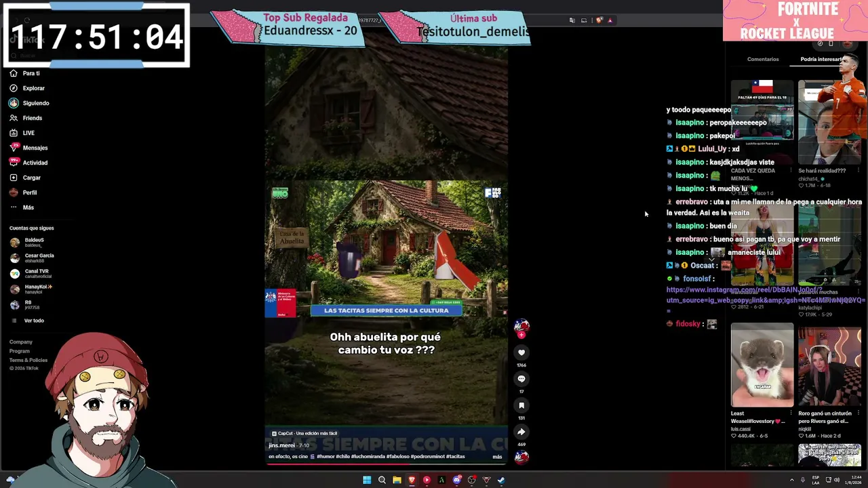Like the video with the heart icon
868x488 pixels.
(521, 352)
